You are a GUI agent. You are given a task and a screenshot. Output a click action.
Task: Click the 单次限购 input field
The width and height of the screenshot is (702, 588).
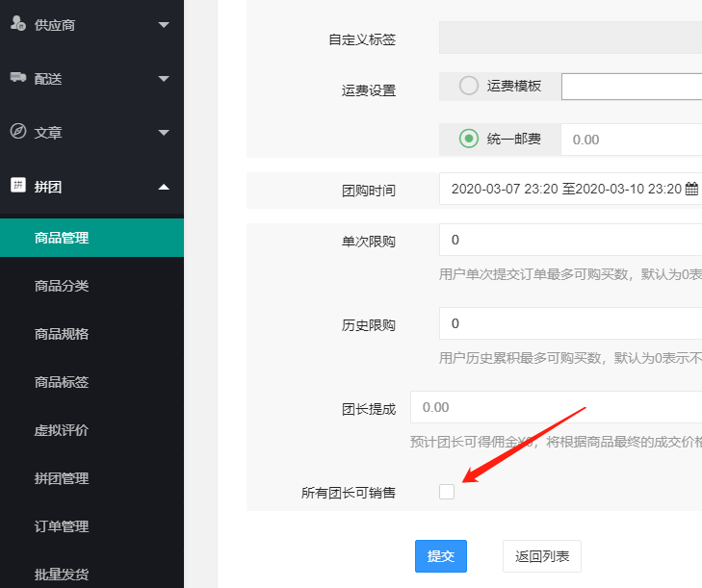point(570,240)
